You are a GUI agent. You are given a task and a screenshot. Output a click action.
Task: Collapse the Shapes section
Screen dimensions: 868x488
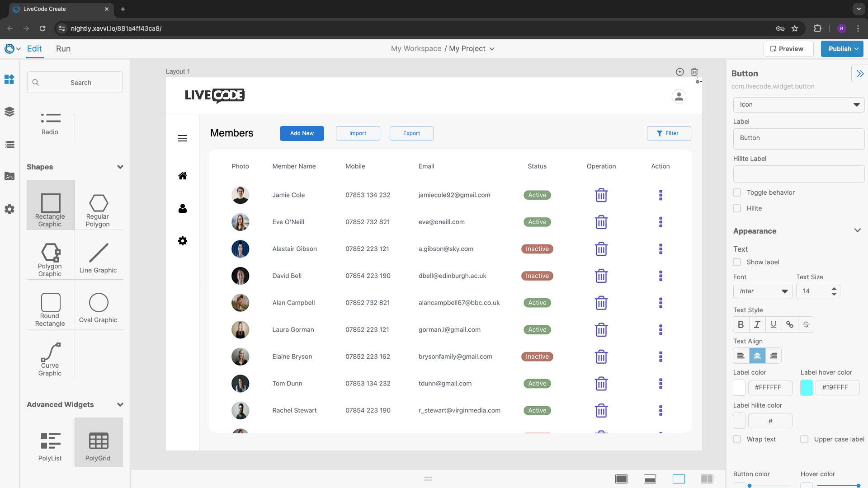click(120, 167)
